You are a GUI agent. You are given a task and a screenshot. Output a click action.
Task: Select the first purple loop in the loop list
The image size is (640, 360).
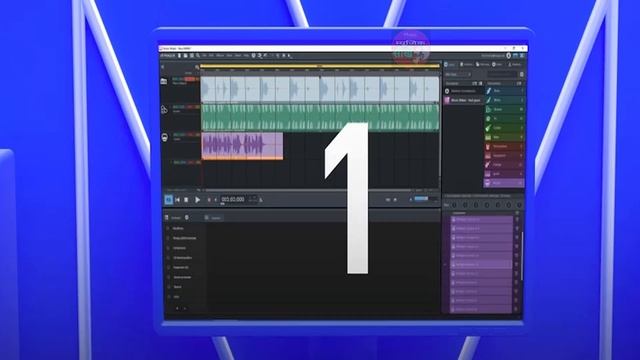pyautogui.click(x=481, y=220)
